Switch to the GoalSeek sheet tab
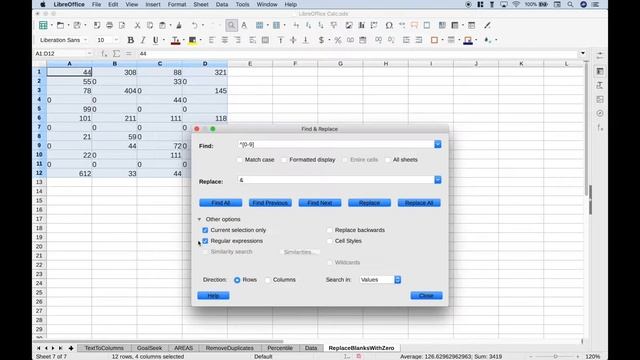640x360 pixels. pos(149,348)
